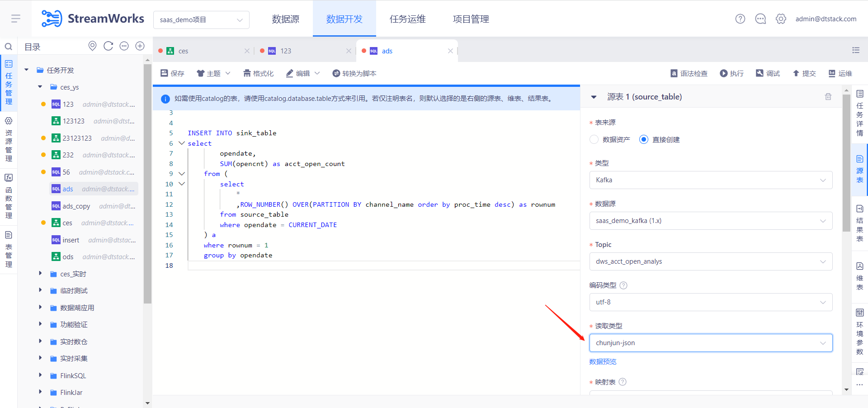Toggle the hamburger menu icon
868x408 pixels.
[x=16, y=19]
